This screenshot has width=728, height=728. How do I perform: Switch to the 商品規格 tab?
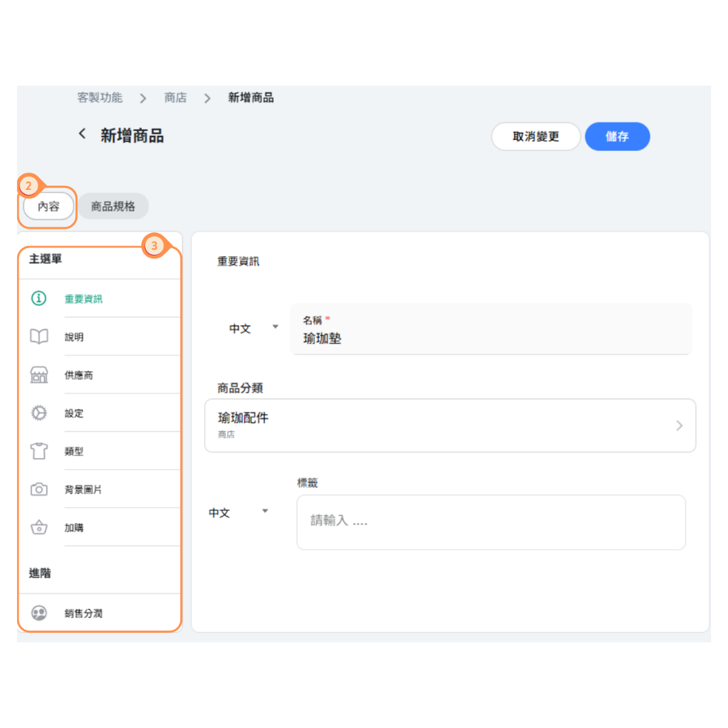click(113, 206)
